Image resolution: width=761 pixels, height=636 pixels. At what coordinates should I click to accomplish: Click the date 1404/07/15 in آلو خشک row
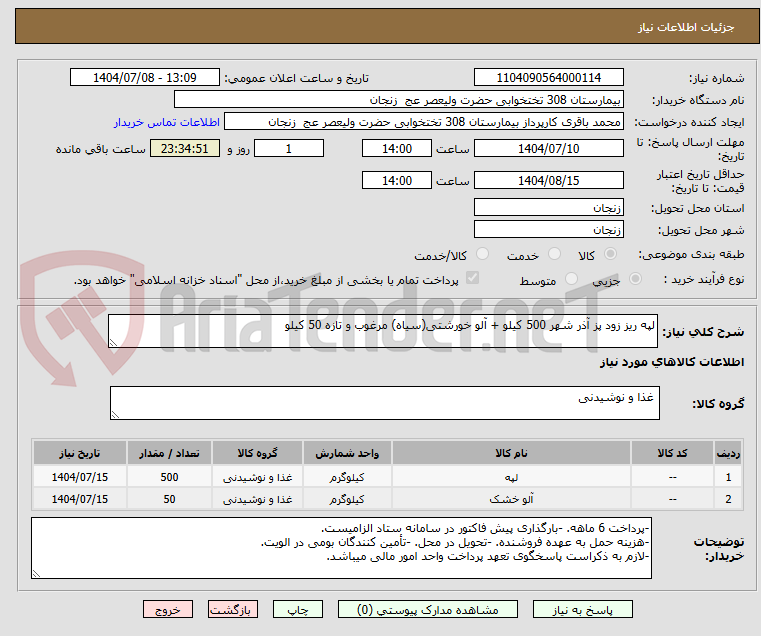80,499
